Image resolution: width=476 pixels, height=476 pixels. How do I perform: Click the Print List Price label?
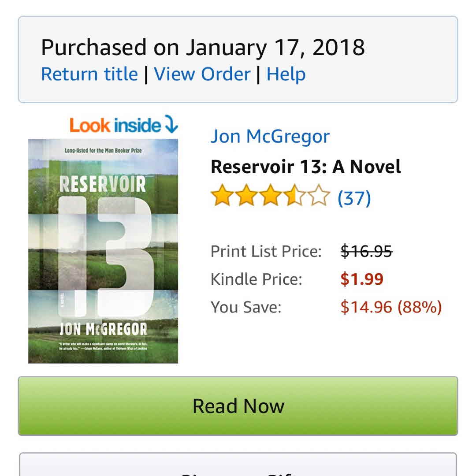pyautogui.click(x=266, y=251)
